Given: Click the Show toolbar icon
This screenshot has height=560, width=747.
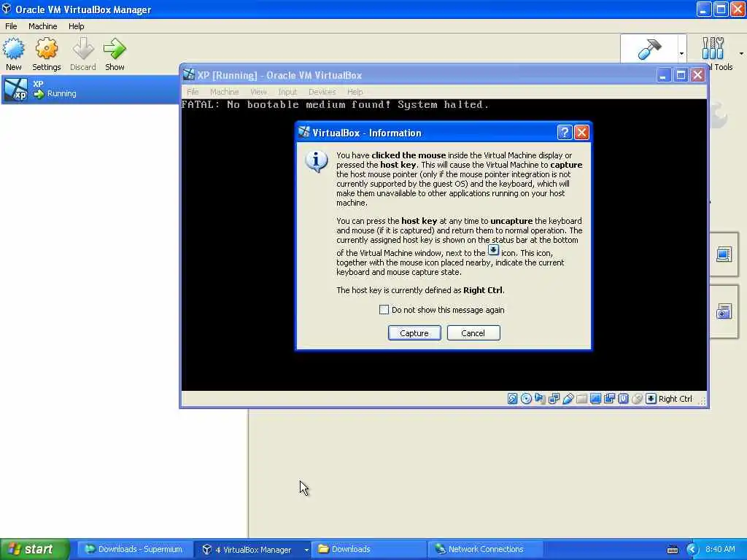Looking at the screenshot, I should click(115, 54).
